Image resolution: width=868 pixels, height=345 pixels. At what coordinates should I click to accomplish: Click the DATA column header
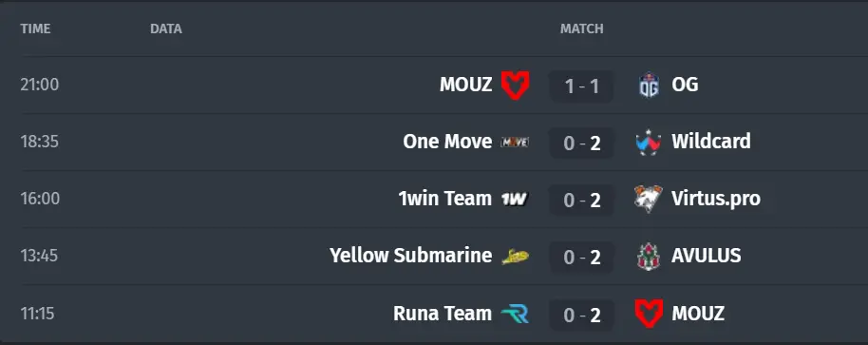tap(166, 29)
